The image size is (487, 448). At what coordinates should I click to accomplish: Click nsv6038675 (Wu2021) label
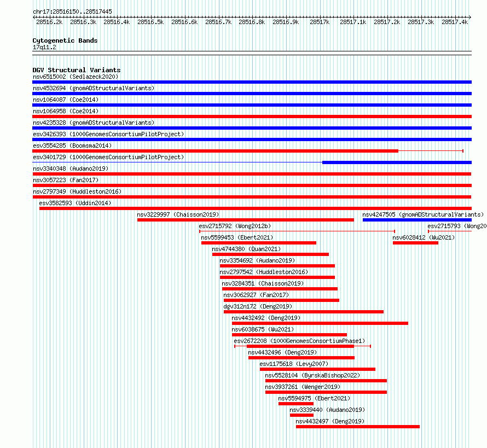point(263,329)
